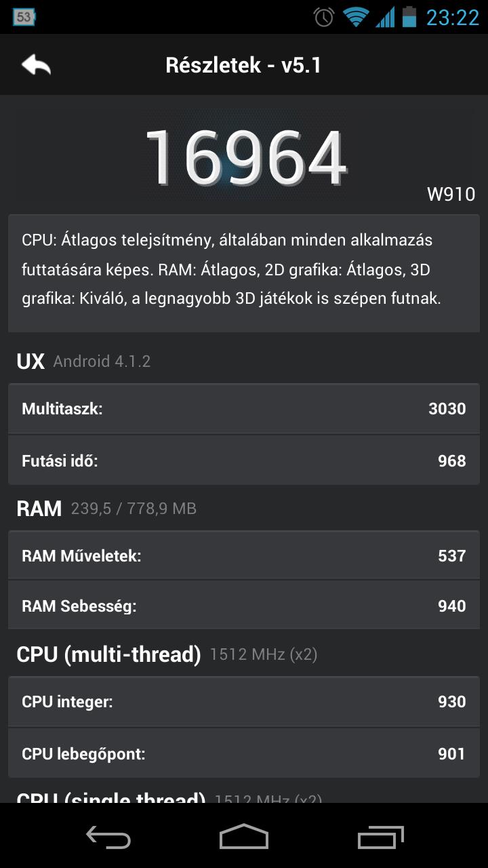The image size is (488, 868).
Task: Select the Multitaszk score row
Action: click(x=244, y=409)
